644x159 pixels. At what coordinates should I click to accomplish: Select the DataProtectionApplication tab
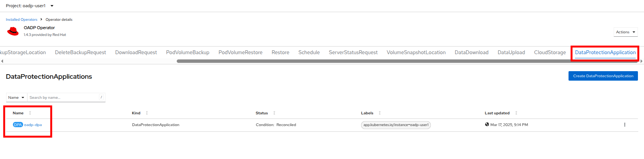(605, 52)
